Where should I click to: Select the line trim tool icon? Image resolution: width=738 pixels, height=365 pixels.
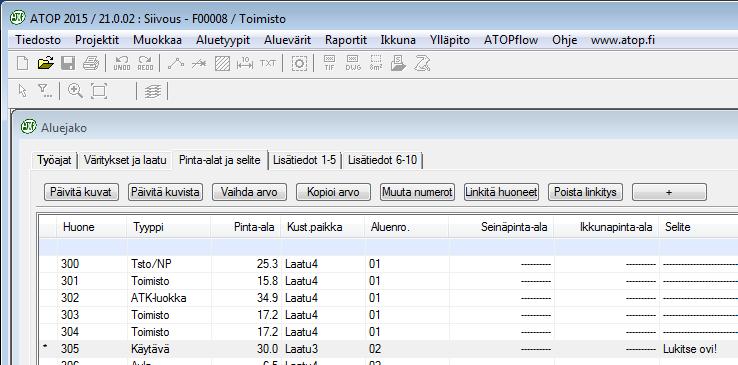199,63
